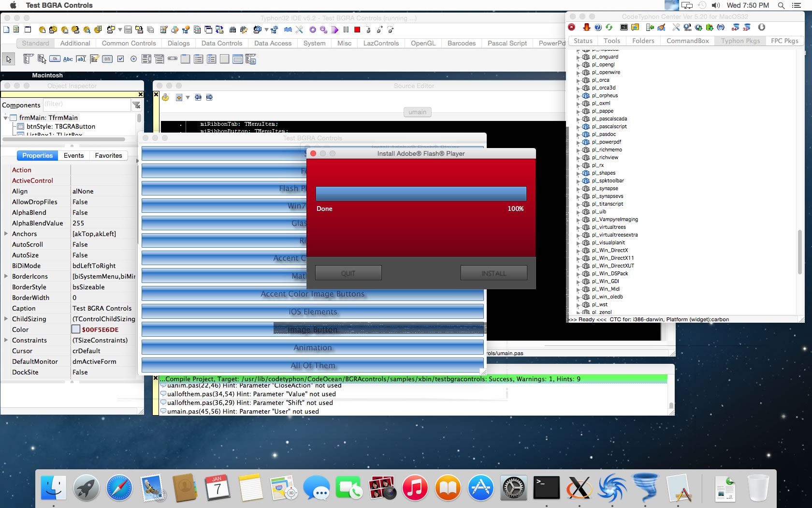Open the Events tab in Object Inspector
The image size is (812, 508).
(x=73, y=155)
